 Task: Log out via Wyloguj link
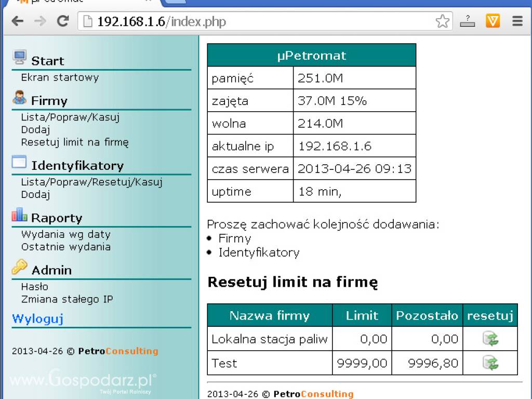coord(37,318)
